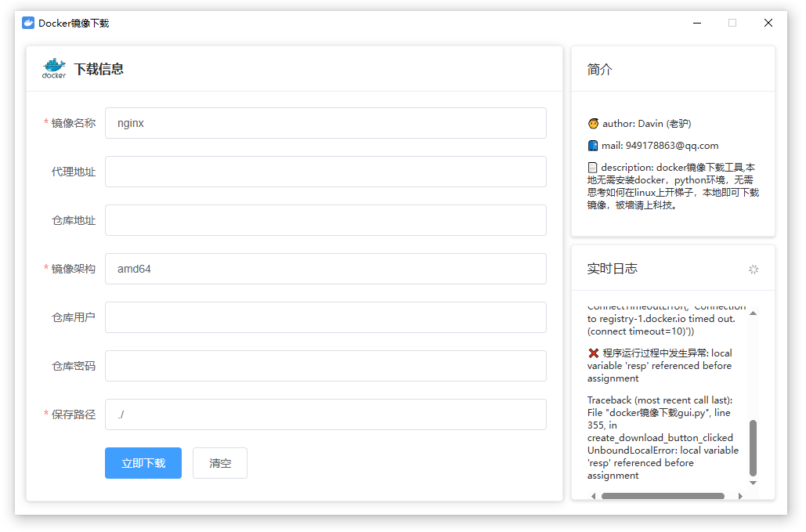Image resolution: width=806 pixels, height=532 pixels.
Task: Click the red X error icon in log
Action: coord(593,353)
